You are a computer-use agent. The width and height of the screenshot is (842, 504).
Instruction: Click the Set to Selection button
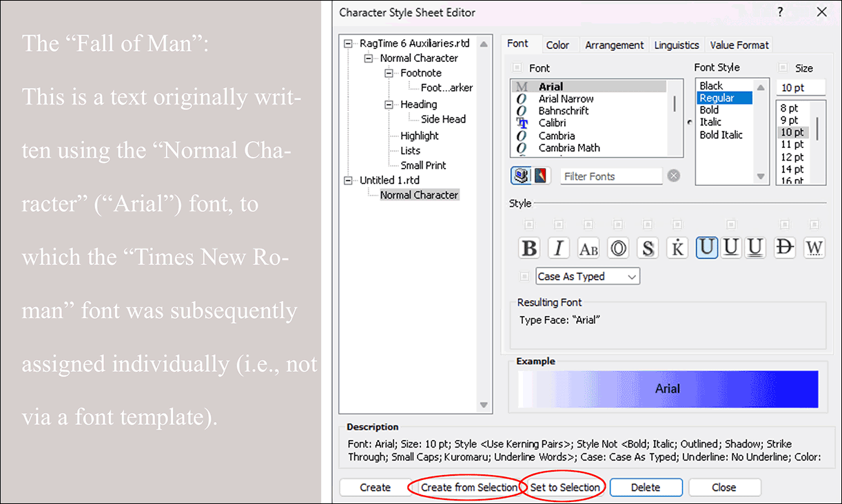(564, 487)
